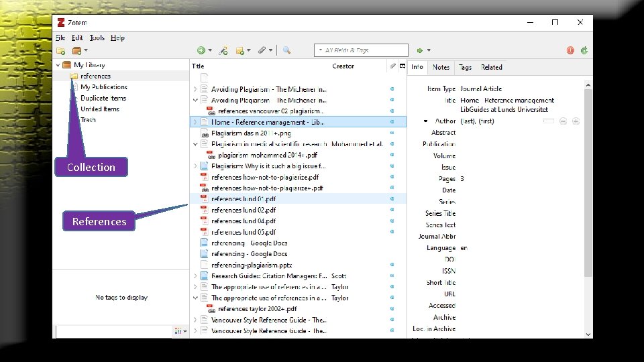Select references lund 01.pdf row

point(298,198)
